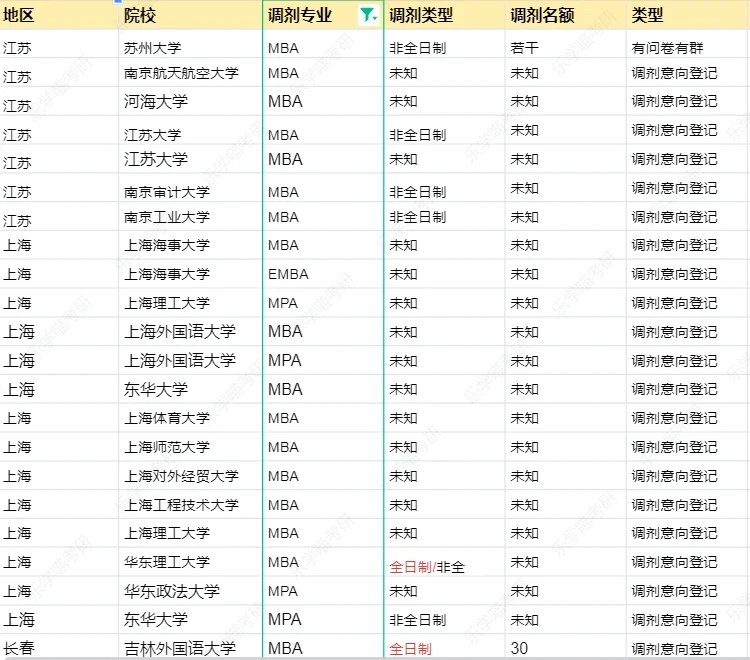Viewport: 750px width, 660px height.
Task: Click MBA in the 上海外国语大学 row
Action: 285,331
